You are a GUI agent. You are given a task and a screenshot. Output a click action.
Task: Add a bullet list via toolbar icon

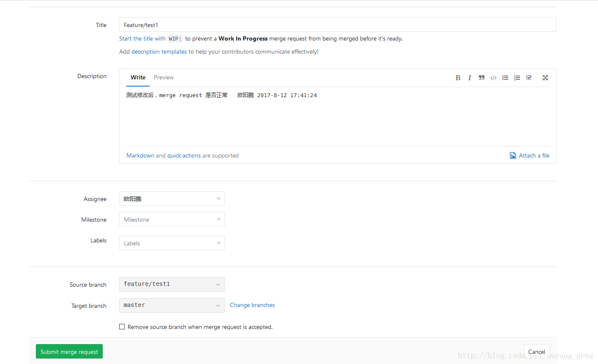point(505,78)
